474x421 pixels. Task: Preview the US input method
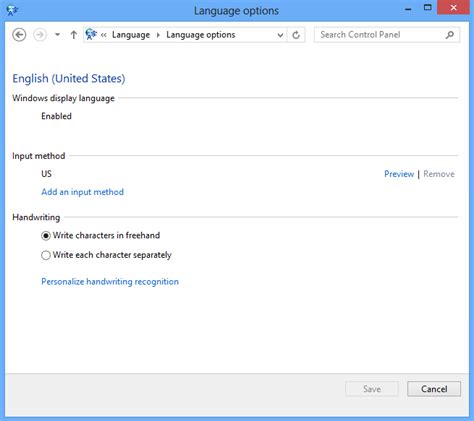(399, 174)
